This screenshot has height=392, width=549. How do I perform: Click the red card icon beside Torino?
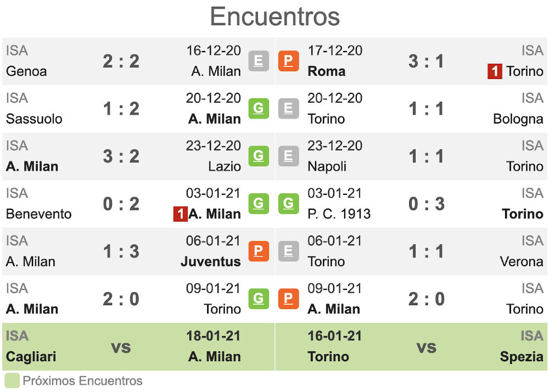(x=495, y=71)
